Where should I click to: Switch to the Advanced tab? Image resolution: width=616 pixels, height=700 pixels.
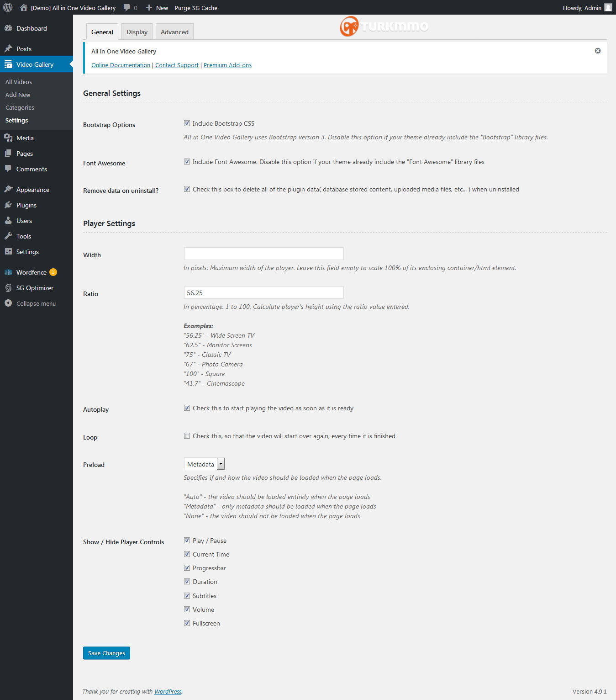[174, 32]
